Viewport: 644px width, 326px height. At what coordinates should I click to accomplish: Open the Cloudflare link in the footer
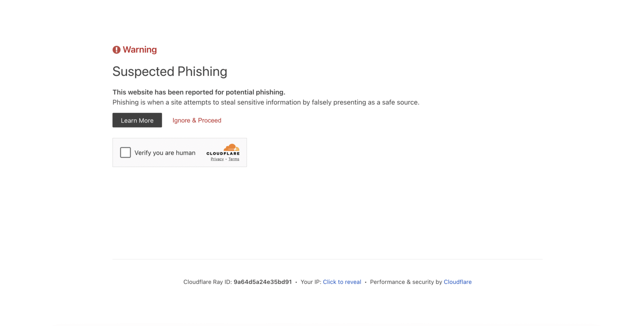click(x=458, y=282)
